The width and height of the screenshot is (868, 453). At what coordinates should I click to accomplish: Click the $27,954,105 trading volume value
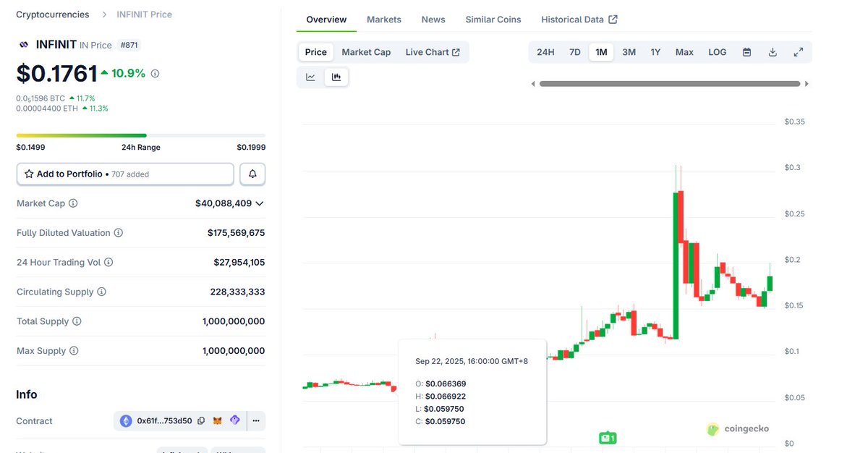point(239,263)
